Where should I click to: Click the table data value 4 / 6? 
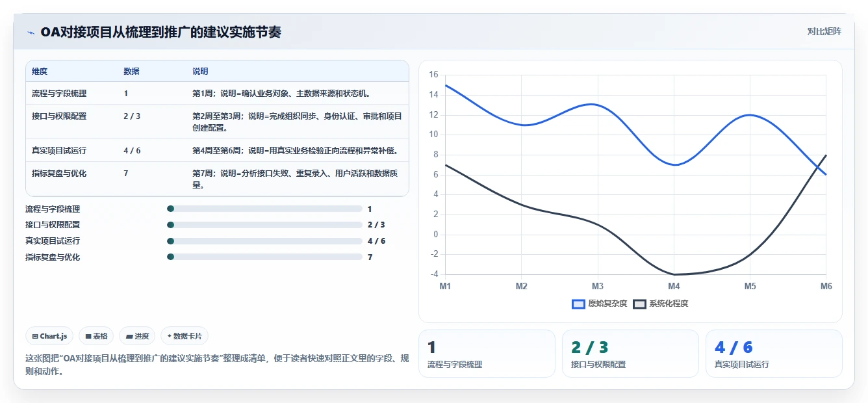[132, 151]
